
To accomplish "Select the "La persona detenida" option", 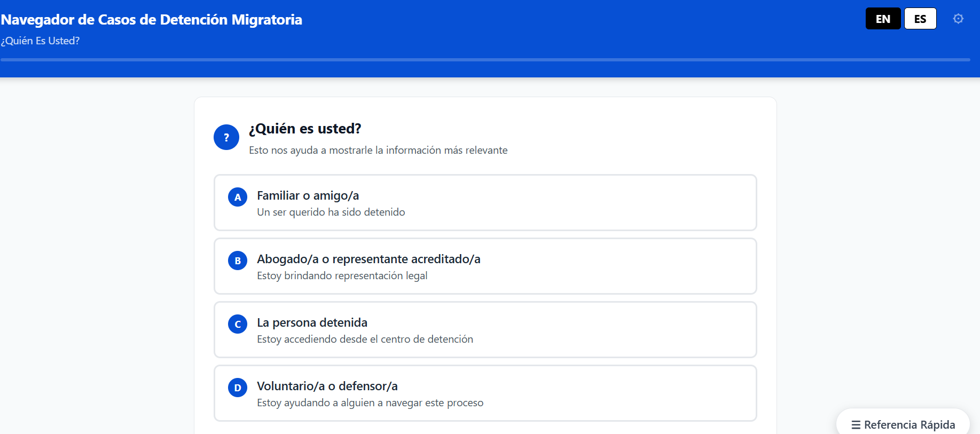I will (x=485, y=330).
